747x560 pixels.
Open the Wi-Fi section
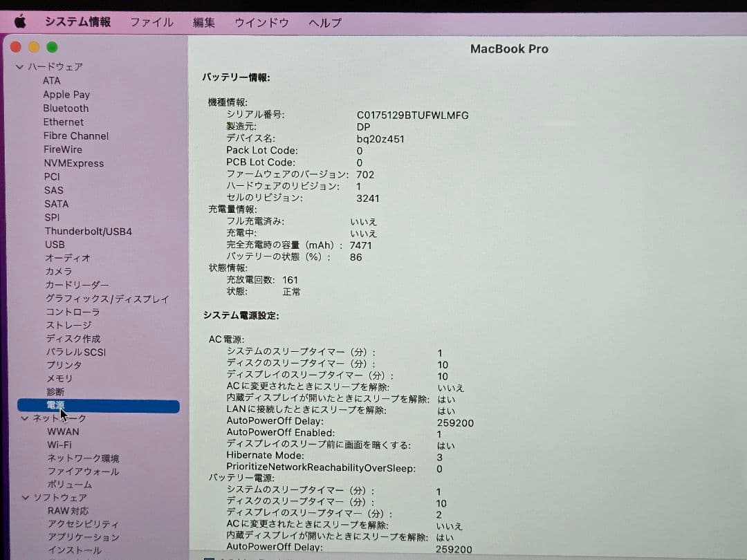coord(59,445)
